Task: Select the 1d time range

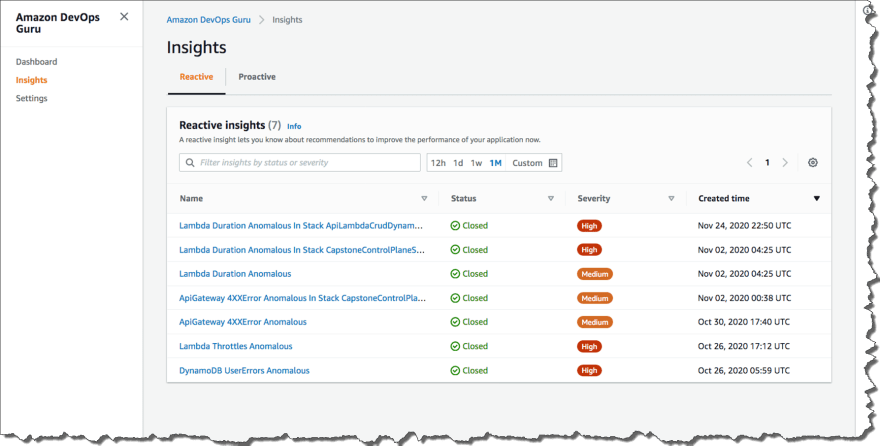Action: 458,163
